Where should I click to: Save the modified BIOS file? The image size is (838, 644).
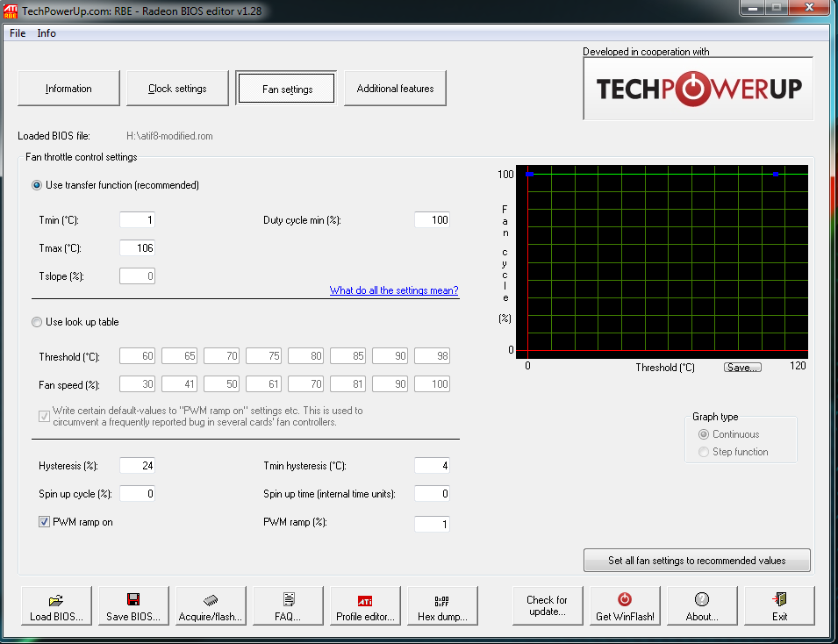tap(133, 605)
